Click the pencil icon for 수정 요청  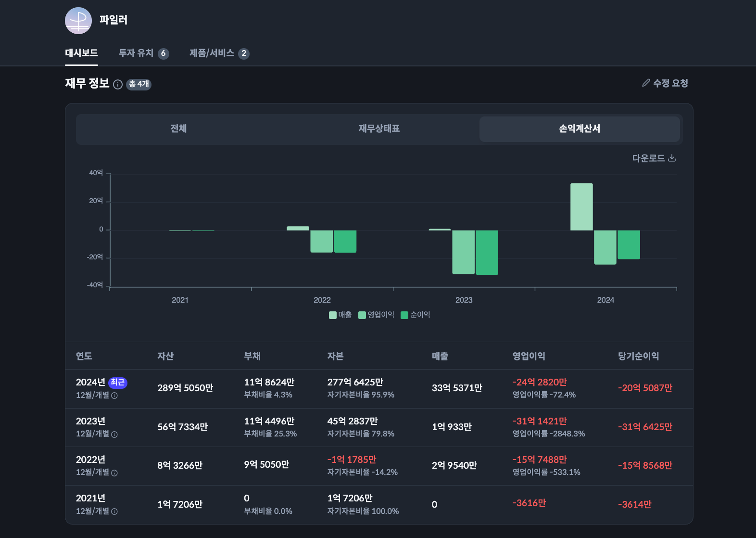pos(646,83)
